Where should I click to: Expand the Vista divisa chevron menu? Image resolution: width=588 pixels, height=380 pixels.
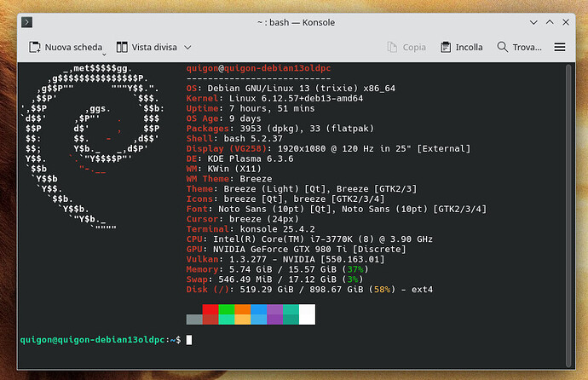[187, 47]
